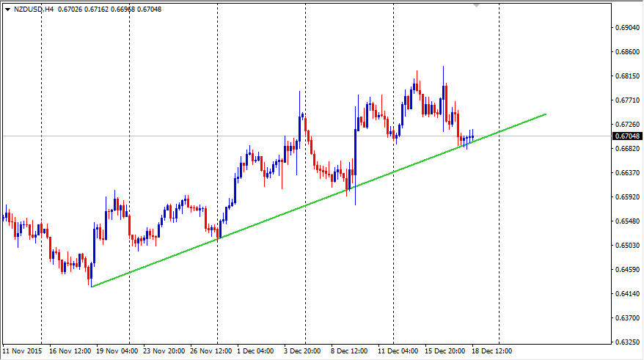Click the 0.64140 price axis label
This screenshot has height=360, width=644.
[x=628, y=294]
